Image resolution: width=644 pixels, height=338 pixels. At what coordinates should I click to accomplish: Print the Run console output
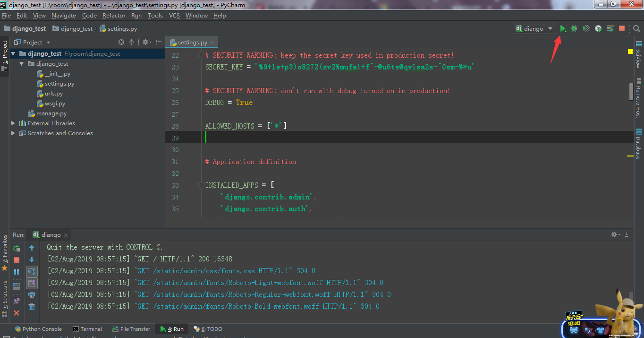click(x=32, y=295)
